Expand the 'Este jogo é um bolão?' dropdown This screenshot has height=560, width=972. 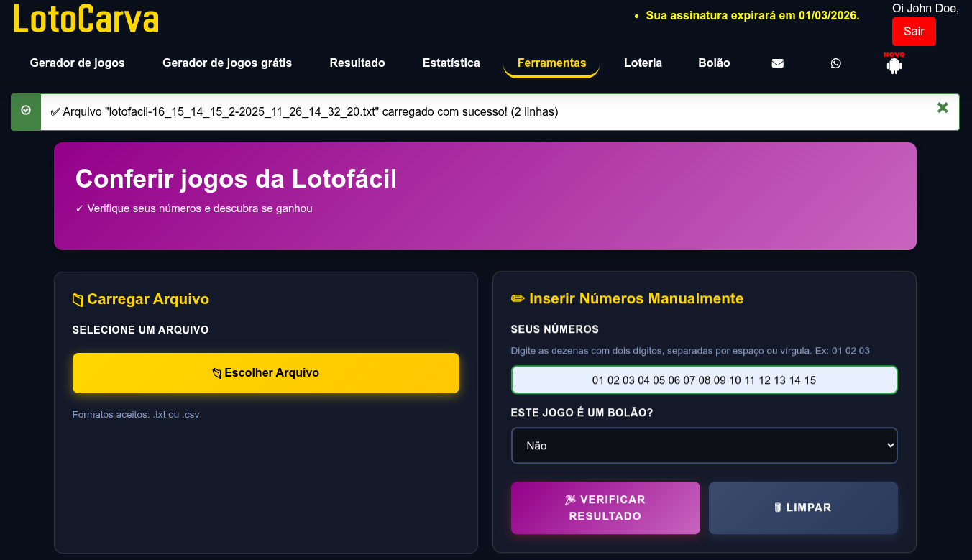pyautogui.click(x=704, y=446)
